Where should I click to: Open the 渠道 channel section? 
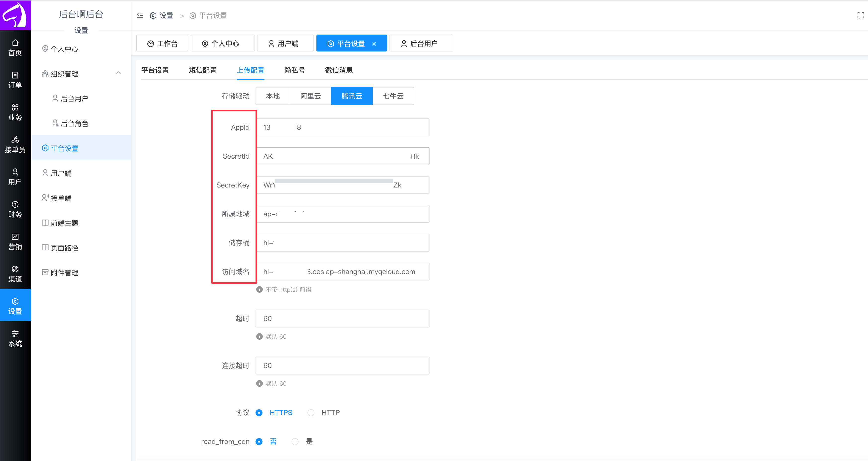point(15,274)
